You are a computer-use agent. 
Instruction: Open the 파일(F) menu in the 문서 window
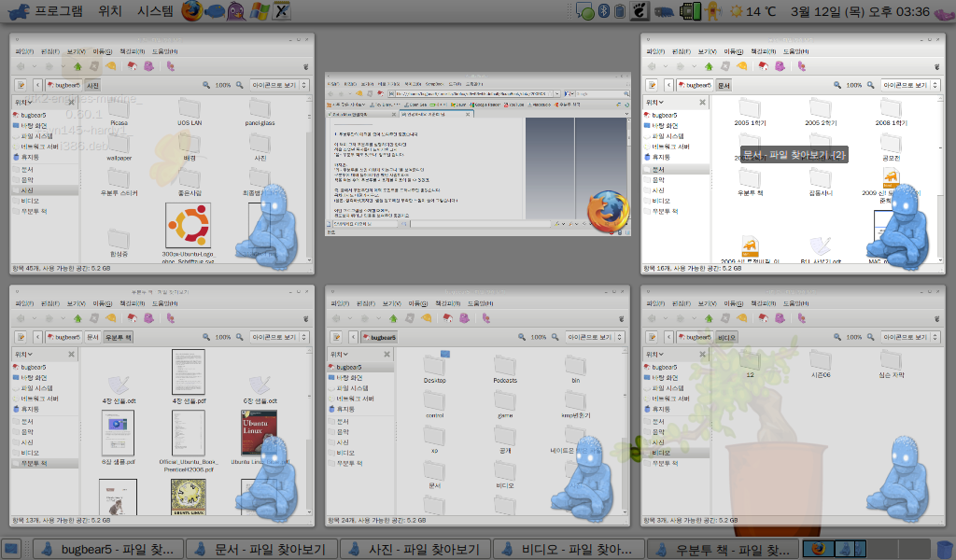(655, 51)
